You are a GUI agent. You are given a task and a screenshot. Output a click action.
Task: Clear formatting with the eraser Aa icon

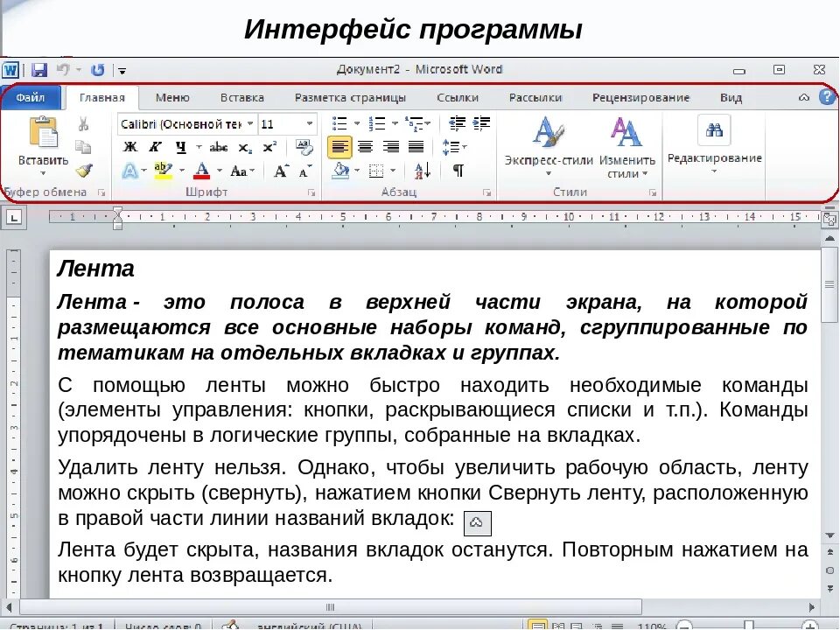point(304,147)
